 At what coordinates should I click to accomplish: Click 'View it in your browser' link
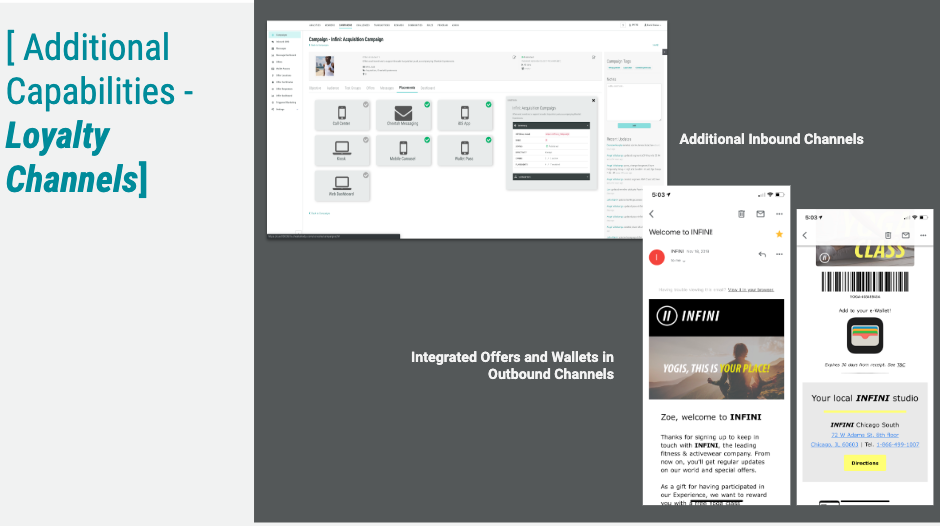coord(750,289)
